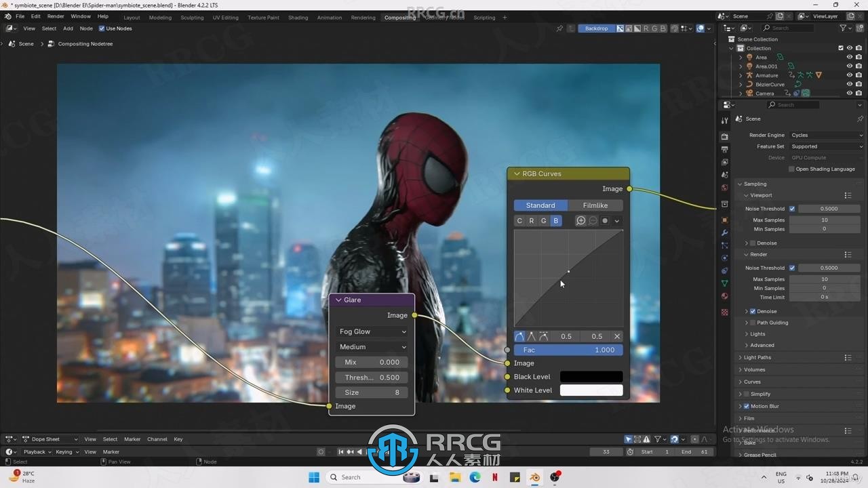Viewport: 868px width, 488px height.
Task: Click the Windows Start button
Action: point(314,477)
